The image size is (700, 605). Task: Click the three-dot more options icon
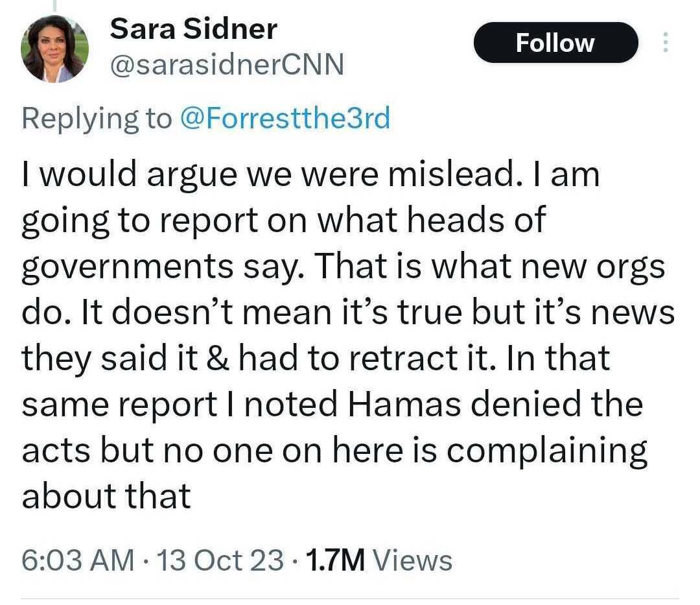tap(664, 43)
